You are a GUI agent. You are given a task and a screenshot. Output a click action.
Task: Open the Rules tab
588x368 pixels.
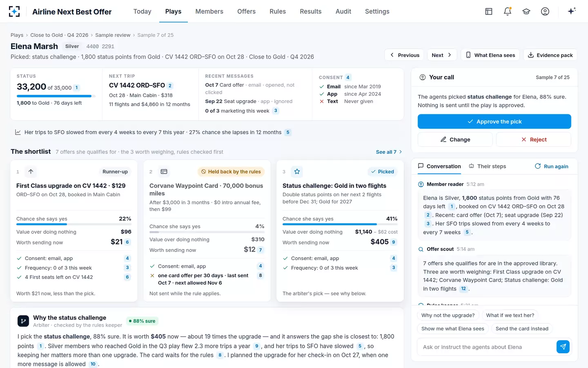click(x=278, y=11)
